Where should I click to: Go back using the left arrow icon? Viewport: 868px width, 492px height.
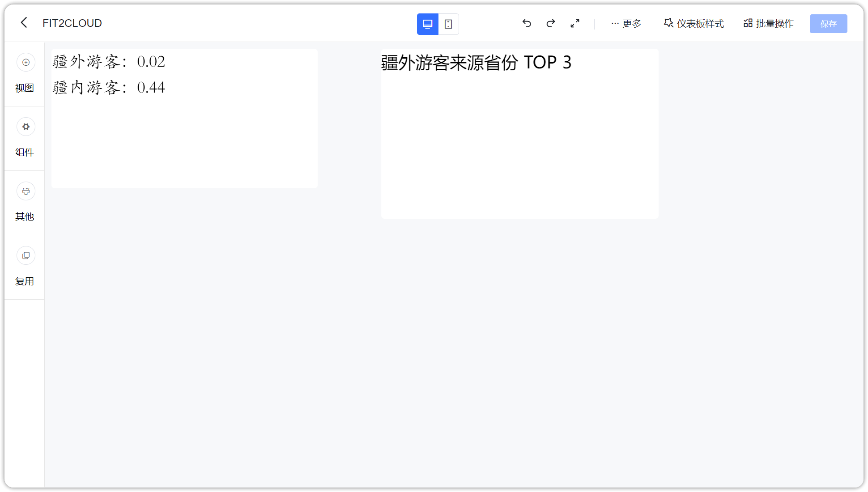pyautogui.click(x=24, y=23)
